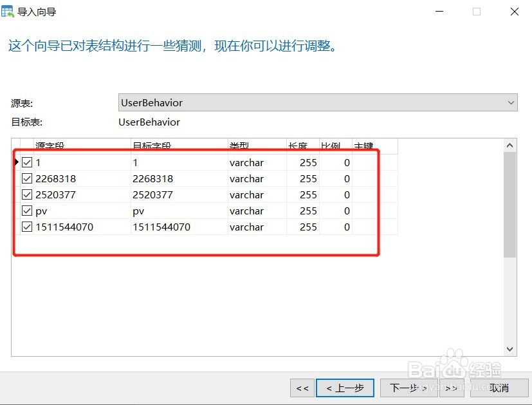The image size is (532, 405).
Task: Click the >> last-step navigation button
Action: 451,388
